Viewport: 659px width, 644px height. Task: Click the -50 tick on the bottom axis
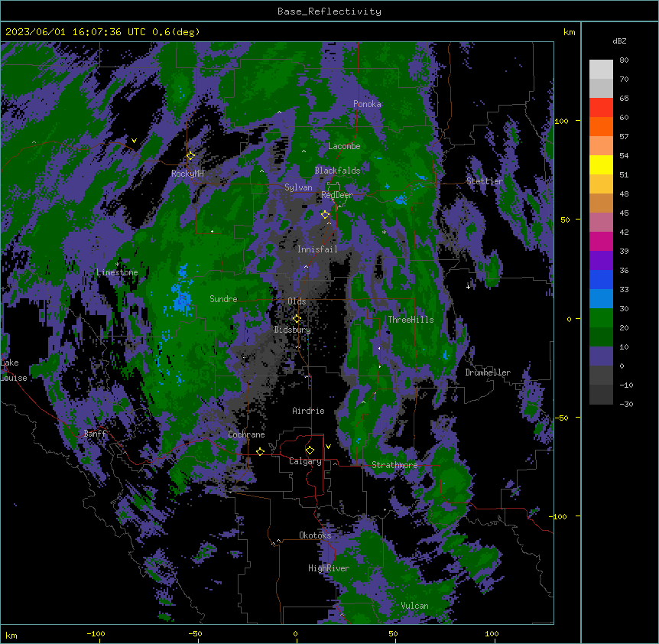pos(195,633)
